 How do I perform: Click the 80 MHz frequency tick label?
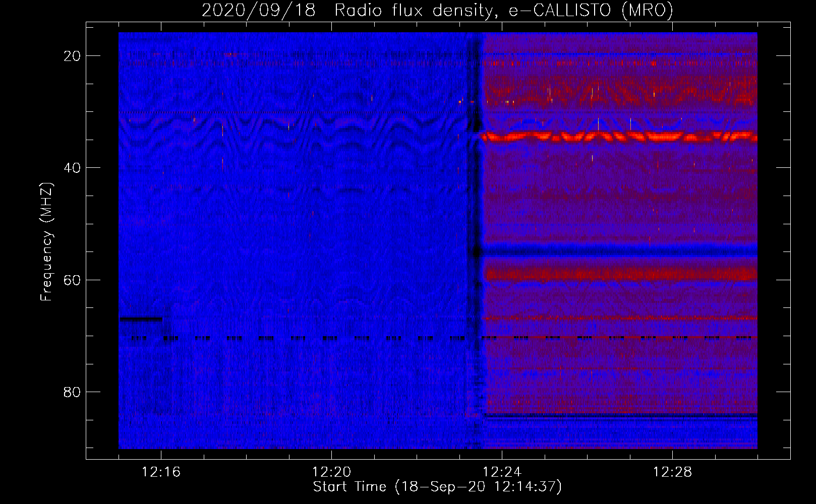point(72,392)
